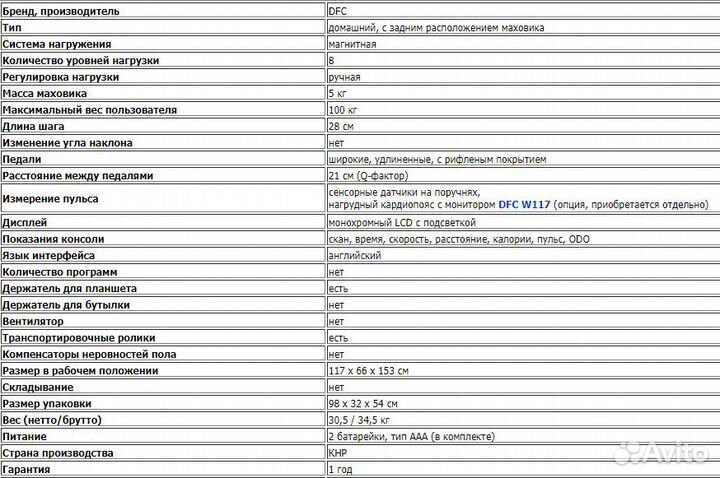Click the '1 год' warranty value
Viewport: 720px width, 478px height.
339,468
